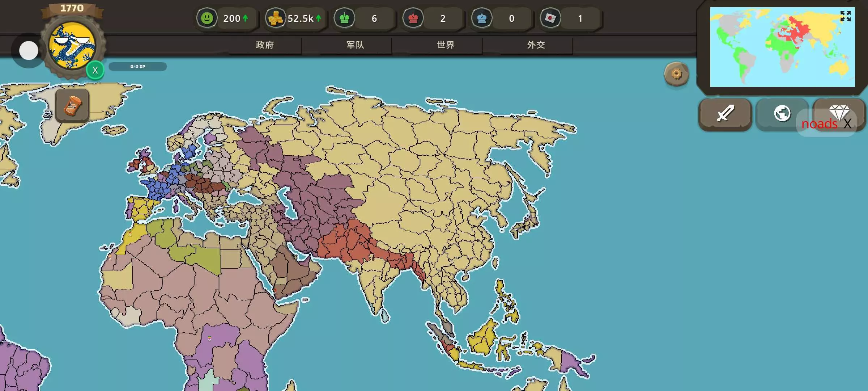Screen dimensions: 868x391
Task: Click the 0/0 XP progress bar
Action: pyautogui.click(x=138, y=67)
